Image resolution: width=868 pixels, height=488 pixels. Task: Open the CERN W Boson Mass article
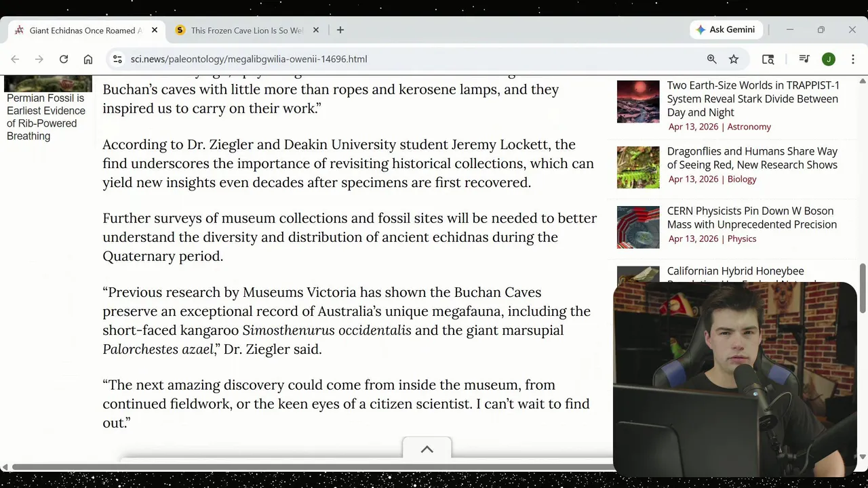[752, 218]
